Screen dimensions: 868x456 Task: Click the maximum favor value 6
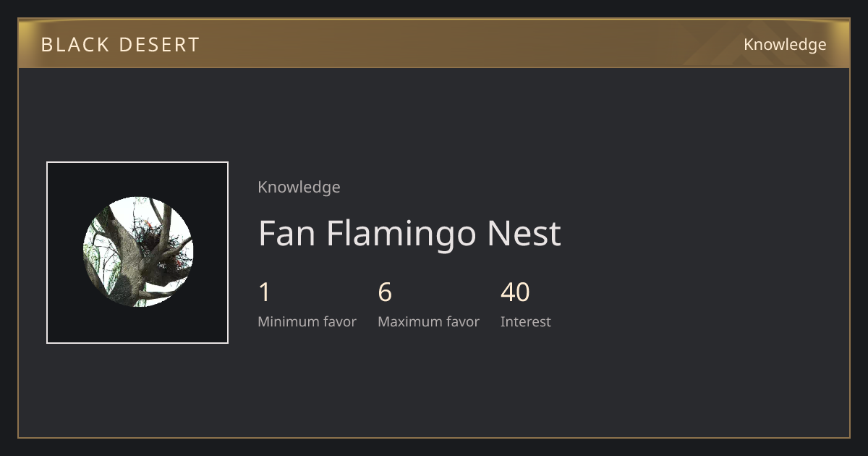tap(385, 292)
